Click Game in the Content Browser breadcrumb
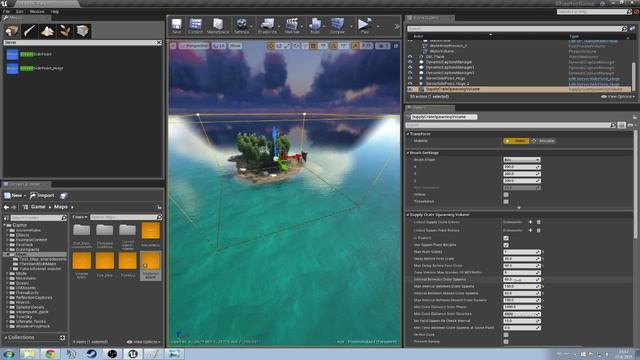 pos(38,207)
